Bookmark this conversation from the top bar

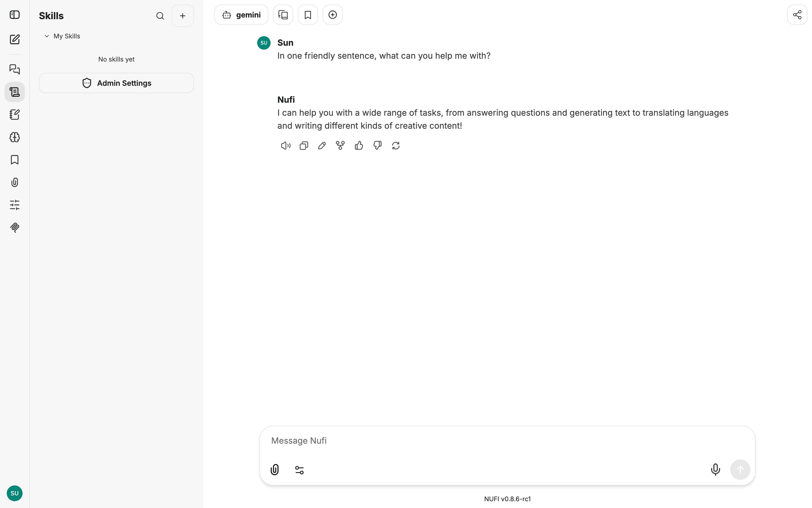point(308,15)
